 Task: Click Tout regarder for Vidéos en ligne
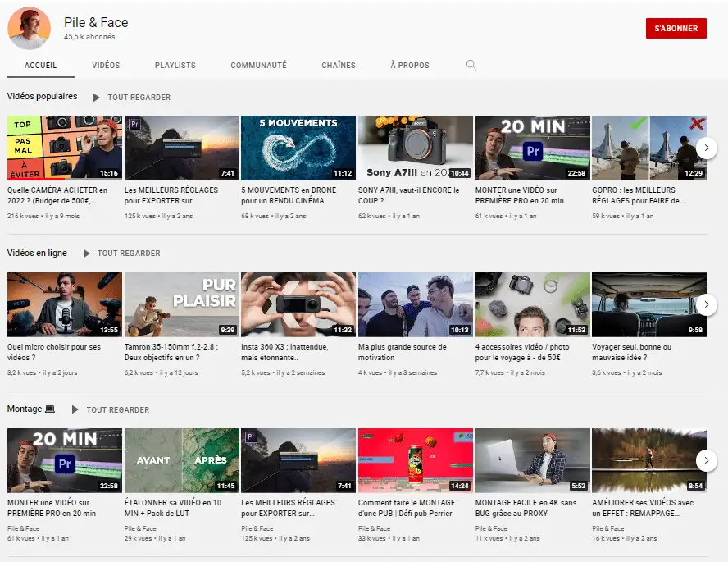[x=129, y=254]
